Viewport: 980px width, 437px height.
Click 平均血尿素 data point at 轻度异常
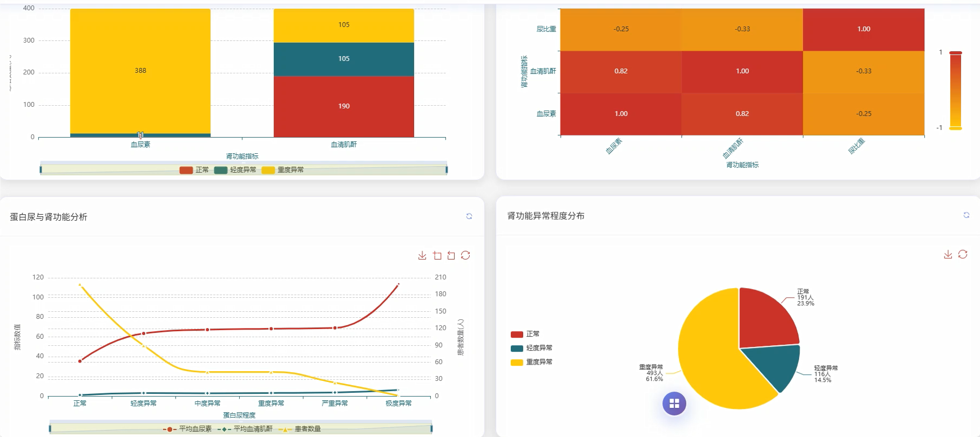144,333
